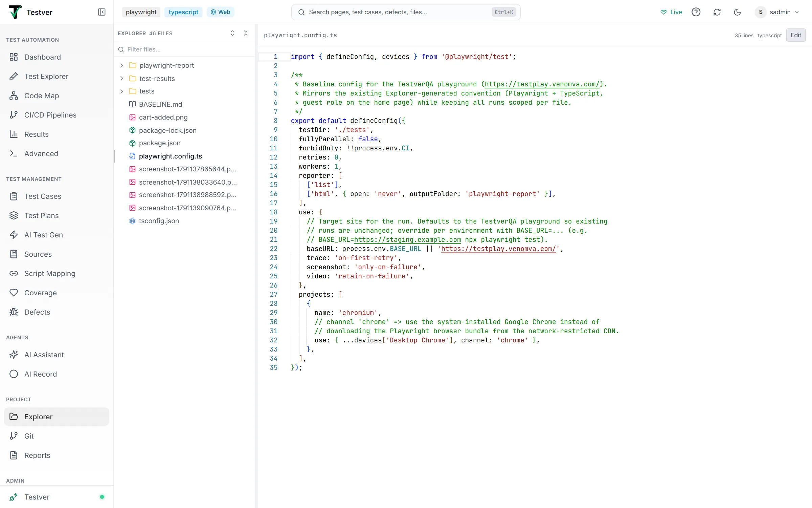Click the Edit button for the file
This screenshot has width=812, height=508.
(x=796, y=35)
